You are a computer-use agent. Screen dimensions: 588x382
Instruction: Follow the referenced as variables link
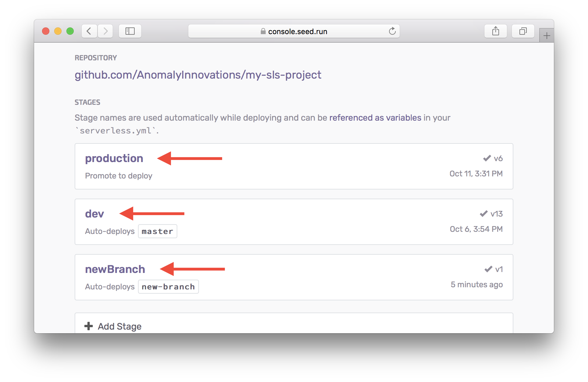[x=375, y=118]
